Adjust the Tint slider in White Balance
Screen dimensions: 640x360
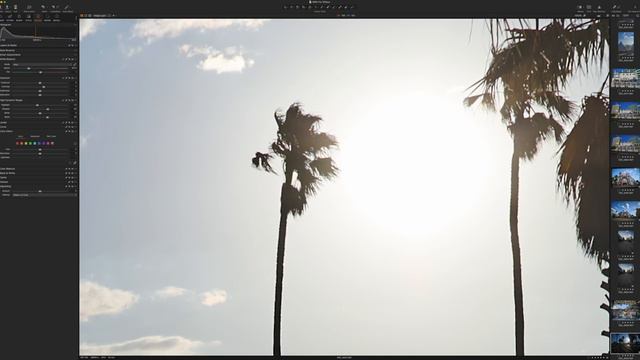coord(40,72)
